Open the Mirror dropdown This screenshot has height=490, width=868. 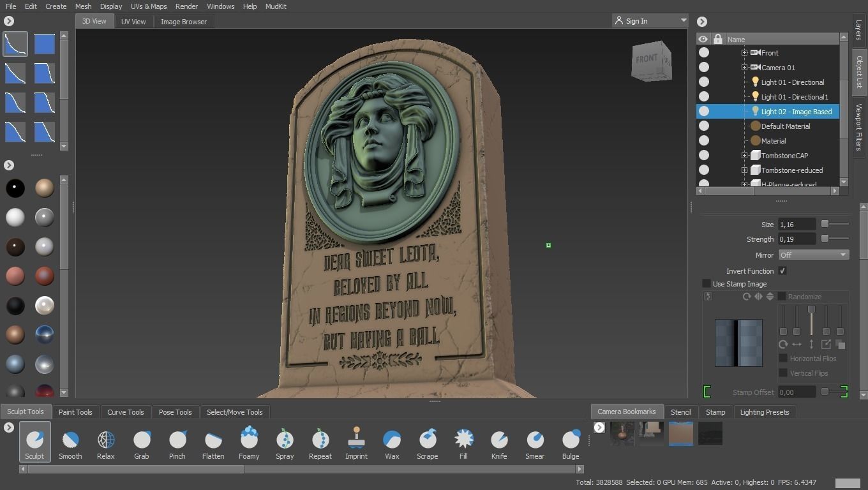click(814, 255)
